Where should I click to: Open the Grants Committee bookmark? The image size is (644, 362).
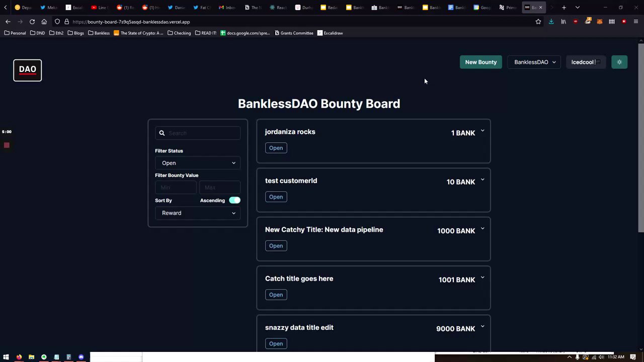[294, 33]
